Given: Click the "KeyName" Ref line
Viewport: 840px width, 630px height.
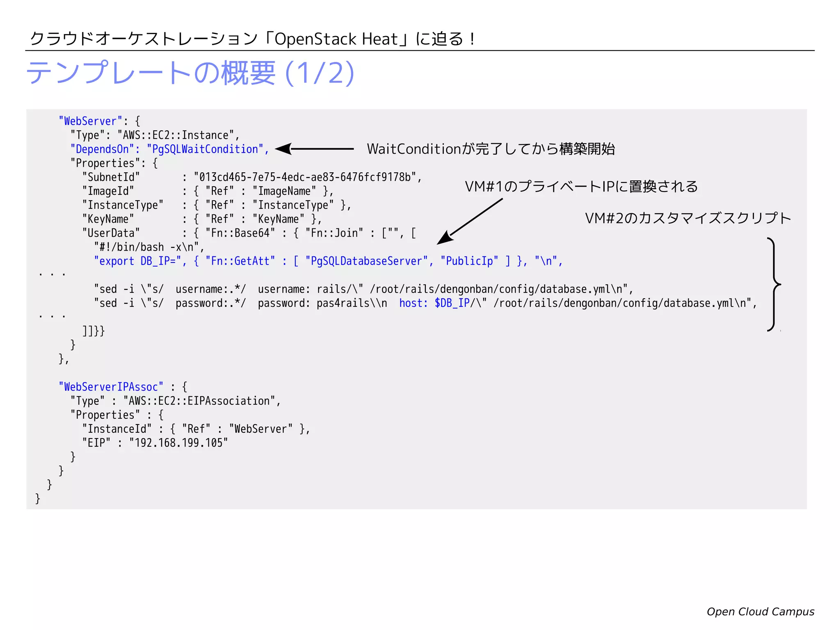Looking at the screenshot, I should 202,219.
